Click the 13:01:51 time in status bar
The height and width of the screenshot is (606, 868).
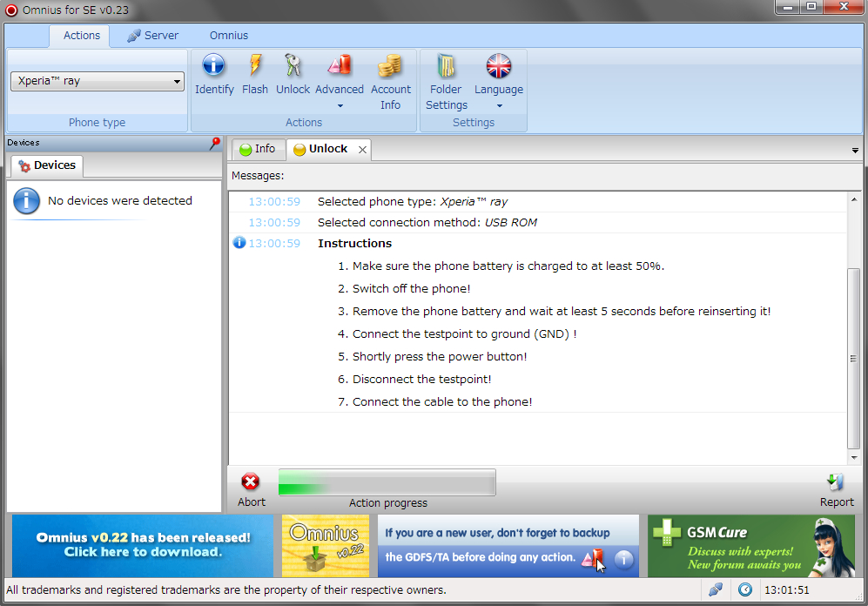point(787,590)
